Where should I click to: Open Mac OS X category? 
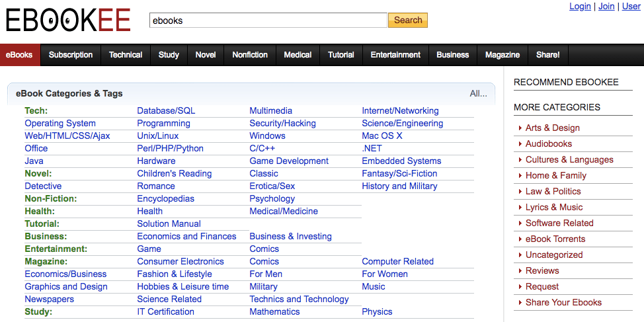coord(382,136)
